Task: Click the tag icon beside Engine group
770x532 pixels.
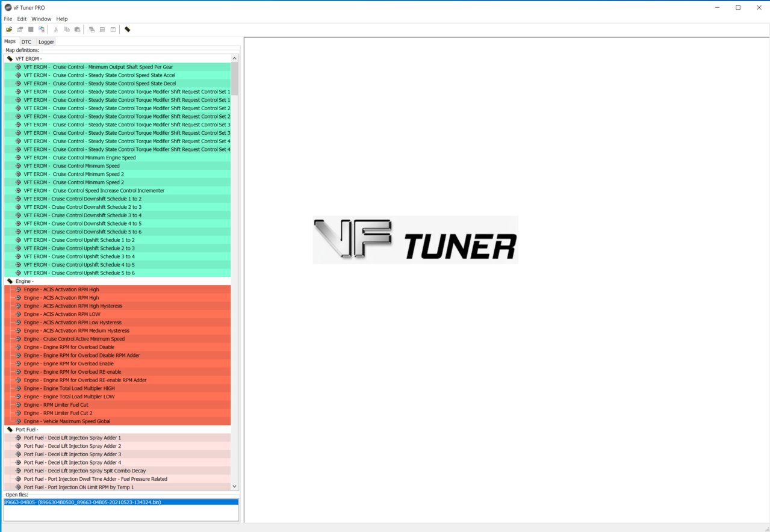Action: click(x=10, y=282)
